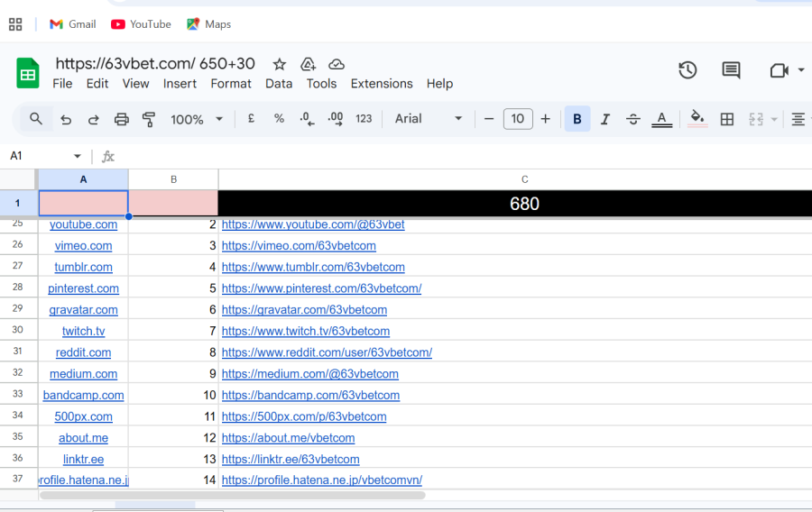Open the Data menu
The image size is (812, 512).
pyautogui.click(x=279, y=83)
